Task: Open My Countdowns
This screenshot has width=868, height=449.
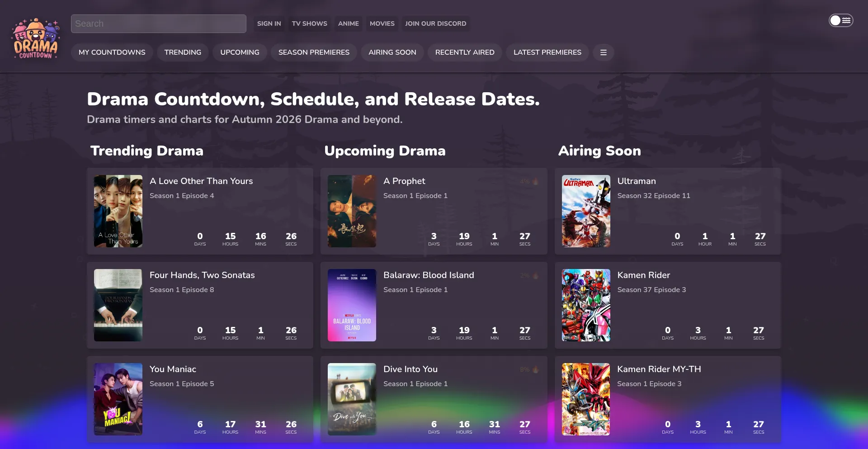Action: coord(112,52)
